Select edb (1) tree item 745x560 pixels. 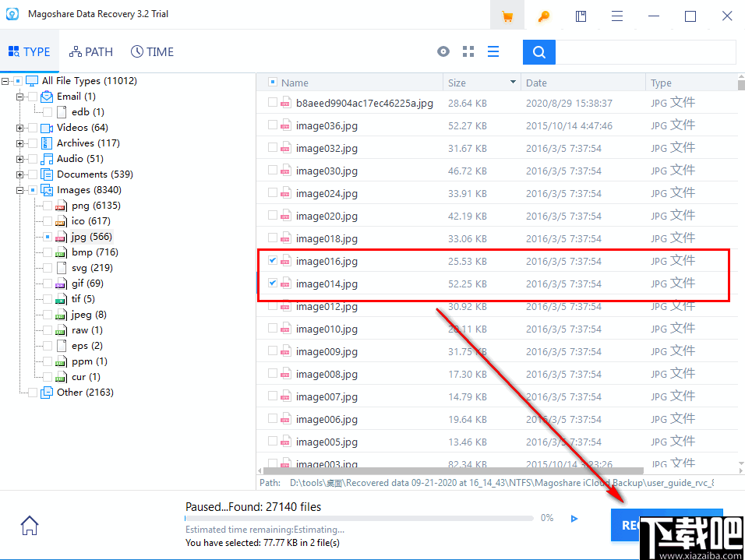tap(88, 112)
